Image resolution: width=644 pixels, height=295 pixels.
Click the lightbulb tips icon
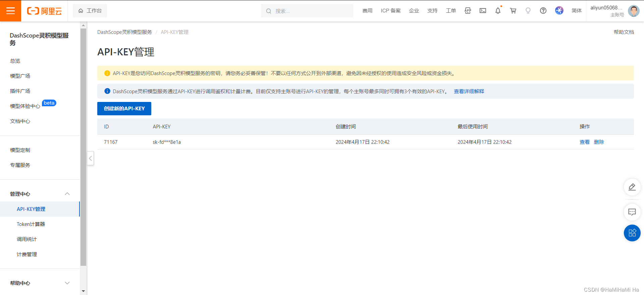coord(528,11)
